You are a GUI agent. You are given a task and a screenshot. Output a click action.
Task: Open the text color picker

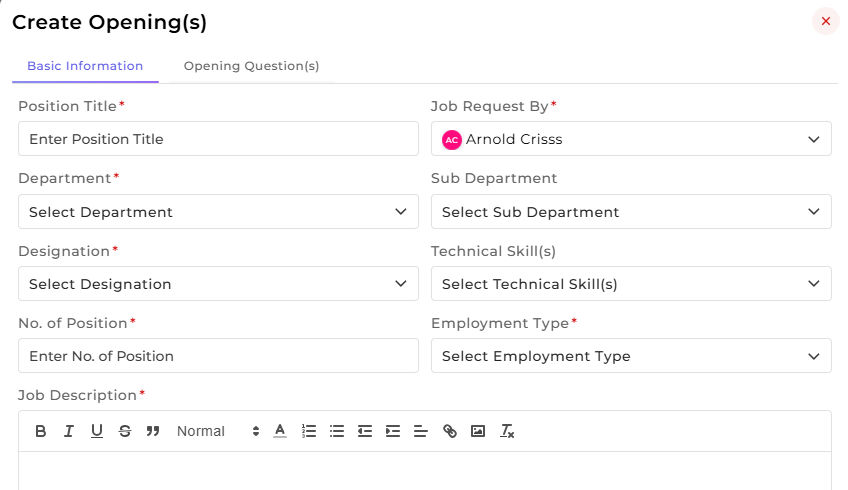280,431
